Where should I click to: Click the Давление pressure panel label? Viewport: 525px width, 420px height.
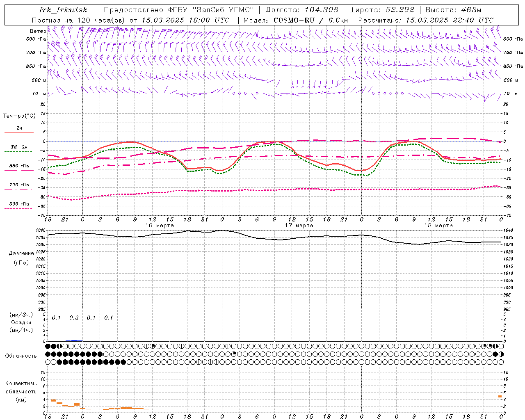[x=21, y=253]
